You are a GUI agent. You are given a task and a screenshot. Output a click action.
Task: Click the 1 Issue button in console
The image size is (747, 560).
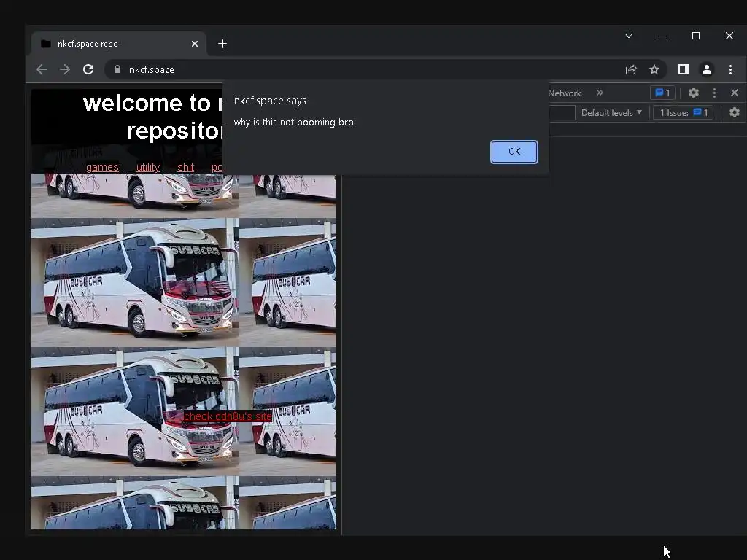[x=684, y=113]
